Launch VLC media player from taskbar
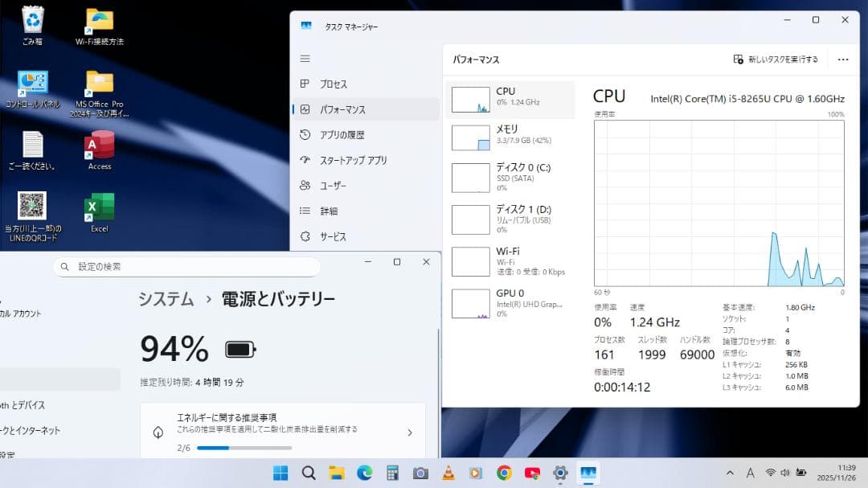Screen dimensions: 868x488 [448, 473]
